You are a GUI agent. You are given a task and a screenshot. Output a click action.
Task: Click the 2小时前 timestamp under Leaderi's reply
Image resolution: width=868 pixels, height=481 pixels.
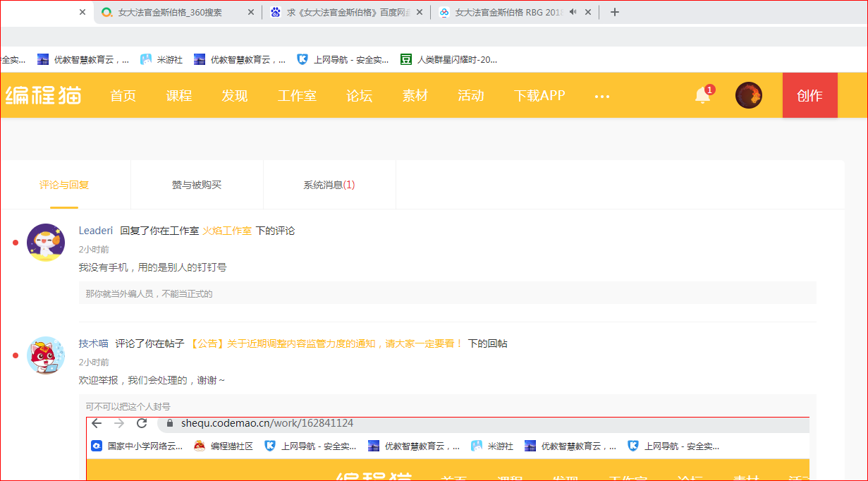click(x=94, y=249)
